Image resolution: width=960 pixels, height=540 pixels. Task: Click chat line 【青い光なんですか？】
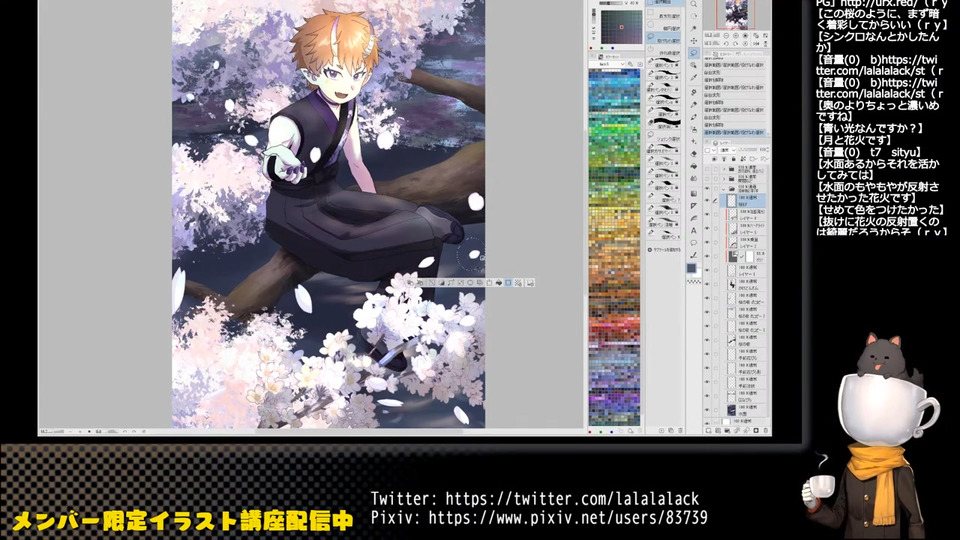click(x=870, y=129)
